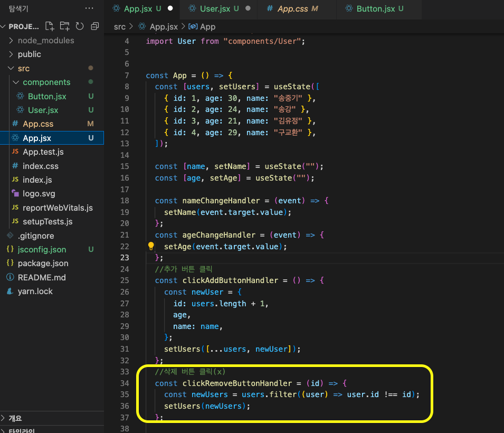Click the JS icon next to reportWebVitals.js
Viewport: 504px width, 433px height.
click(x=15, y=208)
